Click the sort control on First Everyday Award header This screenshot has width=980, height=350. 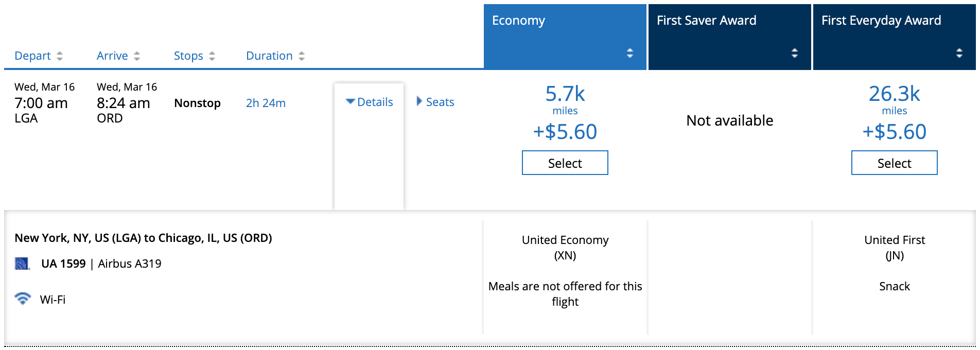click(x=959, y=52)
